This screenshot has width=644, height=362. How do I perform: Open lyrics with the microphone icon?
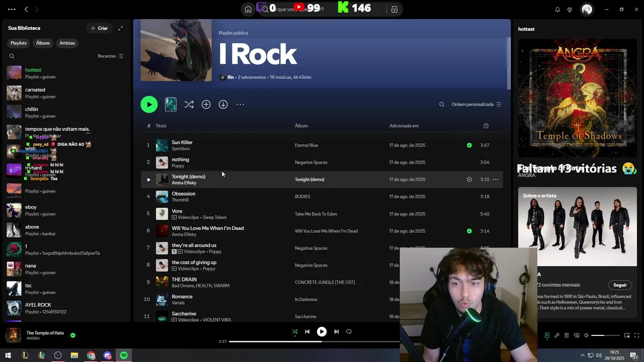(557, 335)
